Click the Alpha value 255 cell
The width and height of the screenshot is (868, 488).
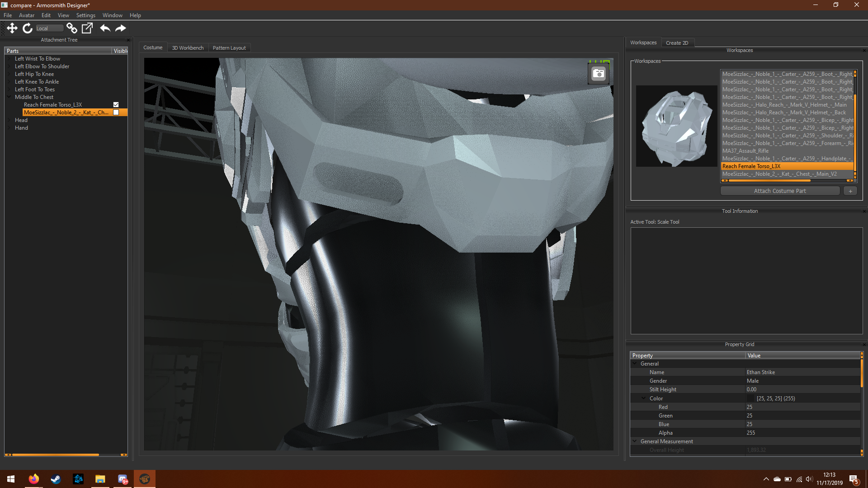[x=803, y=432]
